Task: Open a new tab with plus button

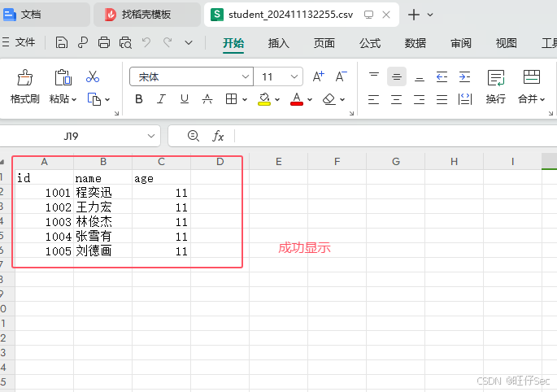Action: [x=414, y=15]
